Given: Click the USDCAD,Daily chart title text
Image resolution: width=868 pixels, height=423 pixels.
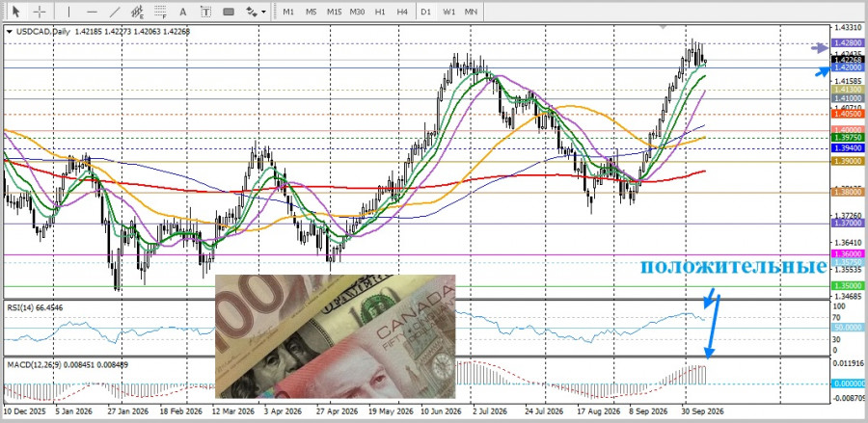Looking at the screenshot, I should [42, 32].
